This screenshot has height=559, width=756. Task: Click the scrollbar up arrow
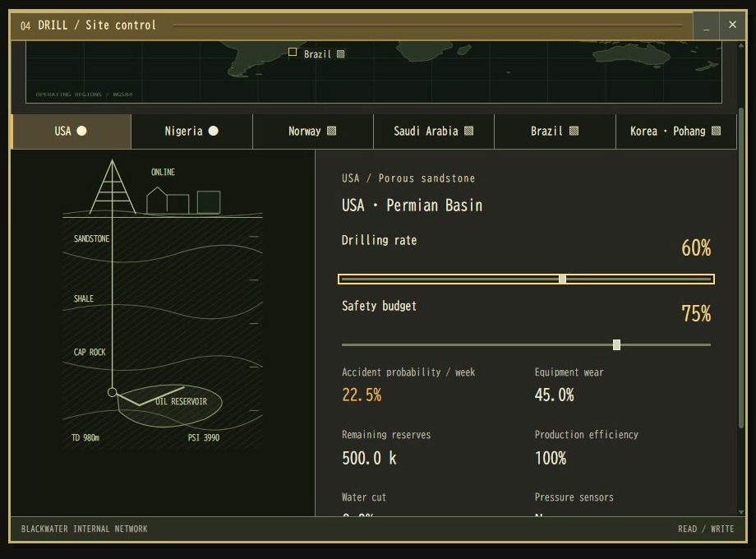741,45
